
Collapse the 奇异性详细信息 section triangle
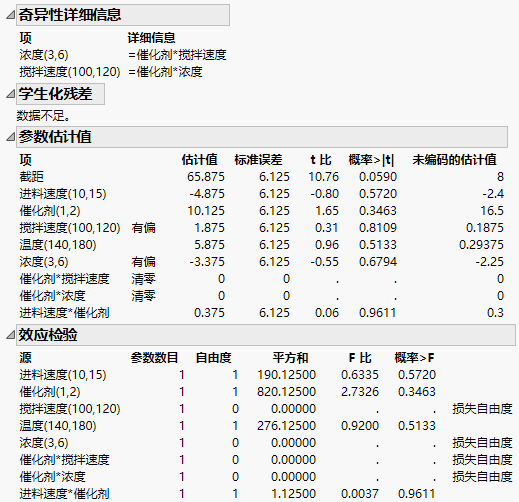[x=10, y=15]
